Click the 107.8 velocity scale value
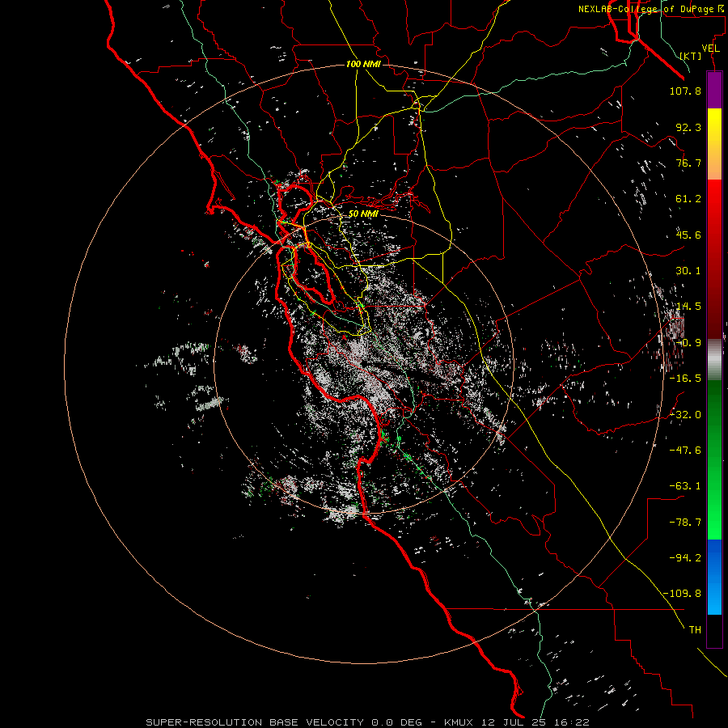This screenshot has height=728, width=728. 685,91
